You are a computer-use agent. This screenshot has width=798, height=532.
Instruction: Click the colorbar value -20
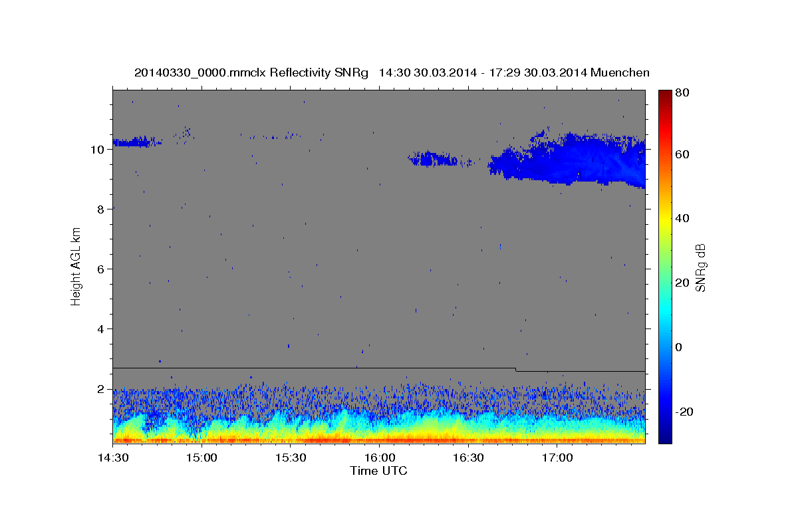click(684, 412)
